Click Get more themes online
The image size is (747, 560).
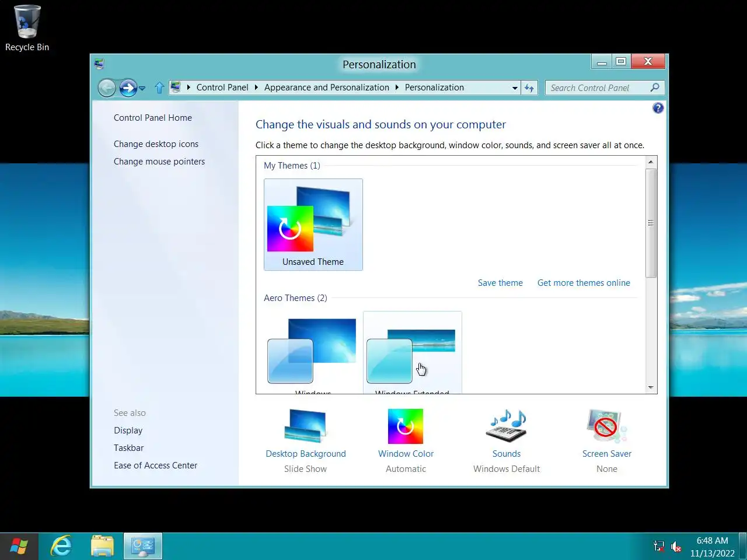click(x=584, y=283)
